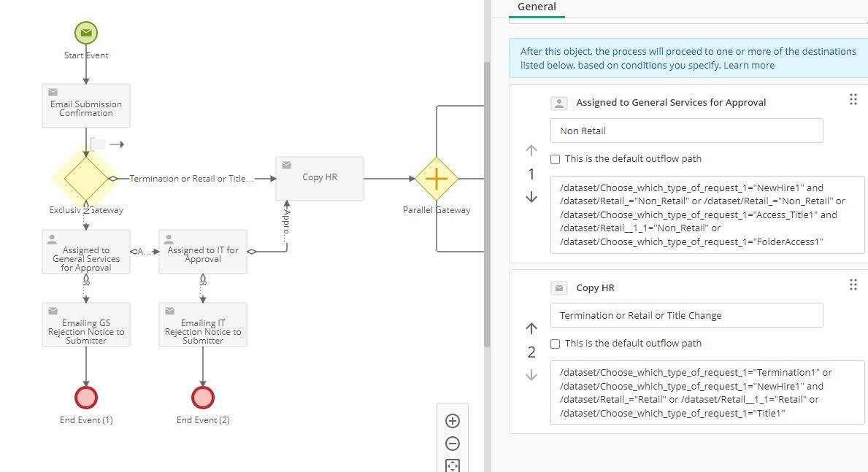Follow the Learn more link
Screen dimensions: 868x472
749,65
